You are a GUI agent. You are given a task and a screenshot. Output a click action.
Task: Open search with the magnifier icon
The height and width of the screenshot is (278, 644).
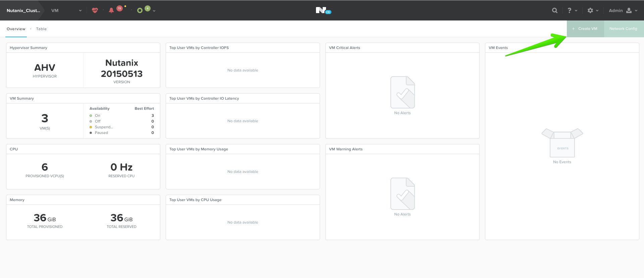tap(555, 10)
